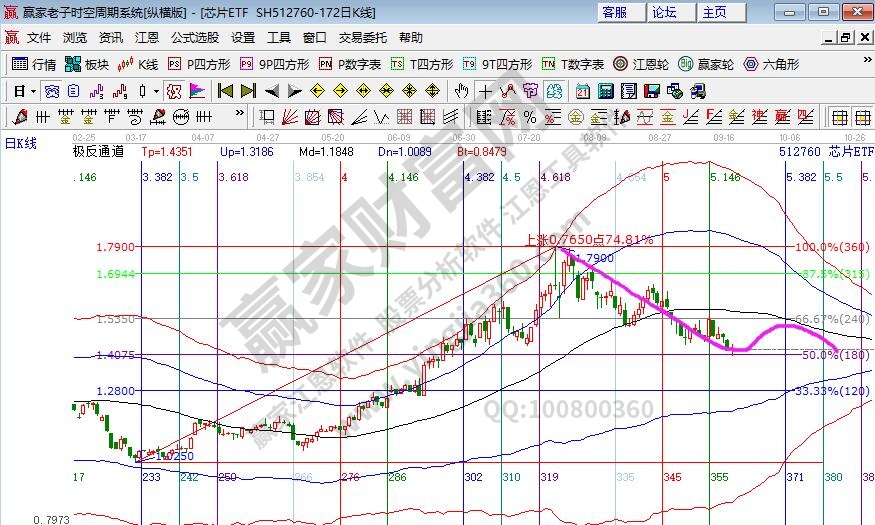Click the save floppy disk icon

651,91
